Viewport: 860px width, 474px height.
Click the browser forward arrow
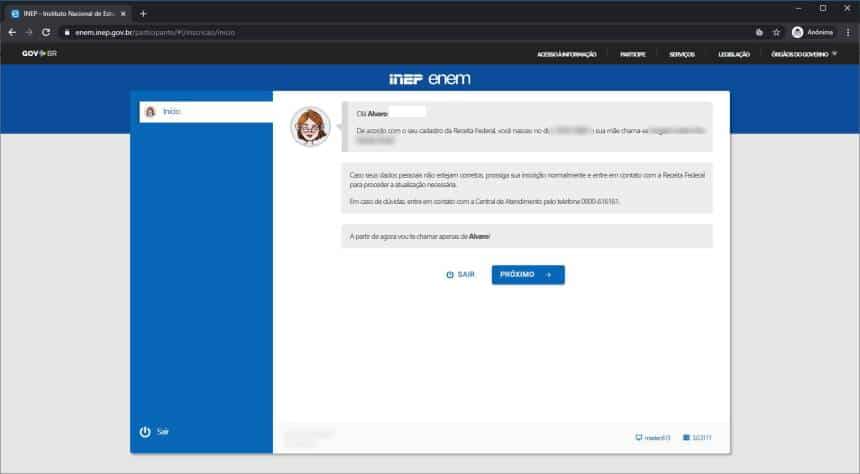[29, 32]
